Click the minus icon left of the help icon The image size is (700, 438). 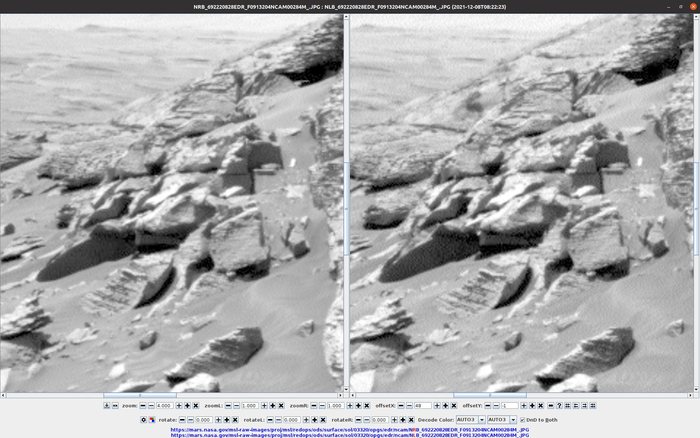(550, 406)
